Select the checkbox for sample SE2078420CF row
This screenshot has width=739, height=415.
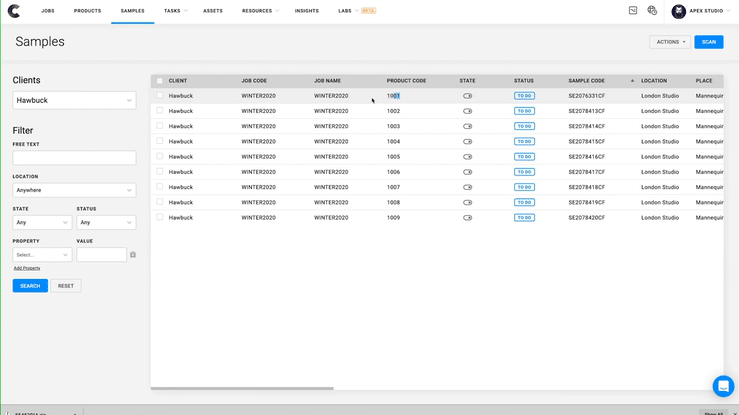[x=159, y=217]
